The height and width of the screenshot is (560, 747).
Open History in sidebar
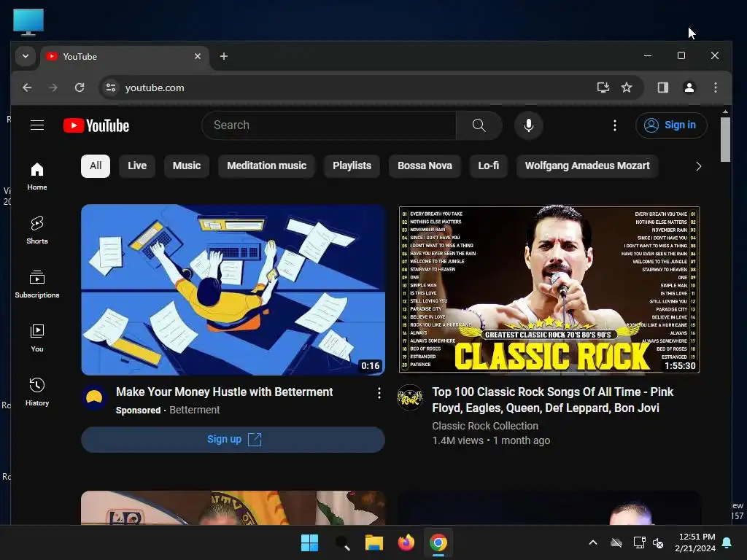(x=37, y=392)
